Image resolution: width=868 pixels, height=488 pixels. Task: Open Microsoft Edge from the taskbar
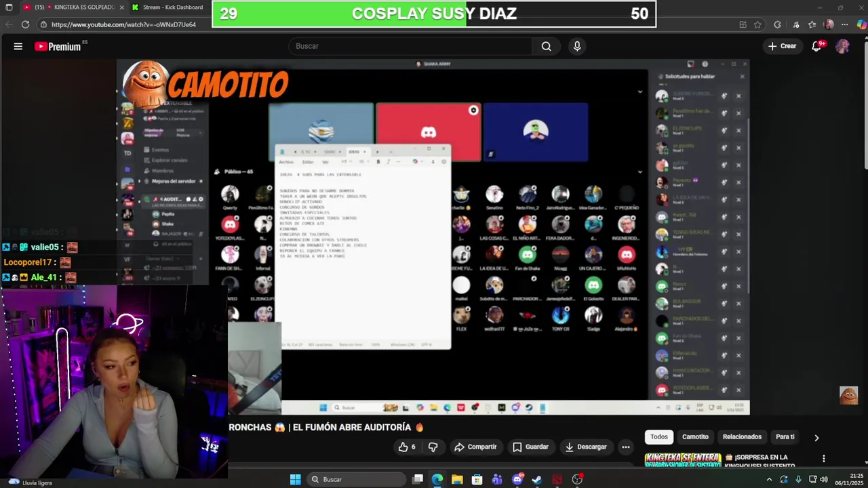point(437,479)
